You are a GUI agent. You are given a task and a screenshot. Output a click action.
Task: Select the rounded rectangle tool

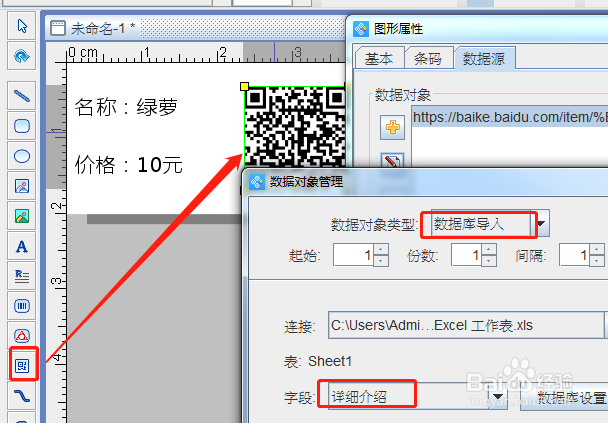click(x=22, y=126)
